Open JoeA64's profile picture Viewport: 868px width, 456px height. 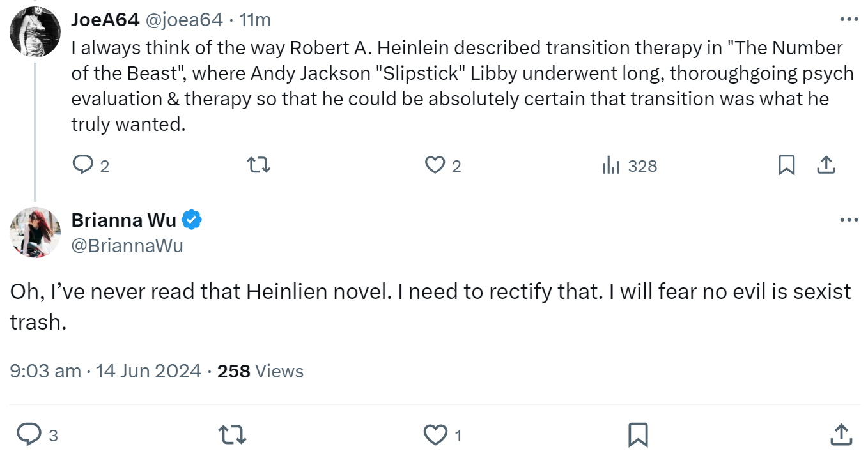pyautogui.click(x=35, y=32)
